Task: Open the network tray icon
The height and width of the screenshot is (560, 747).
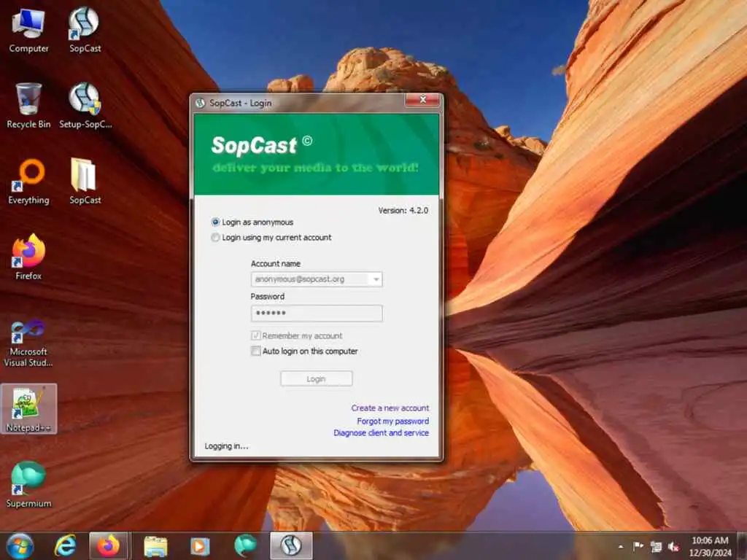Action: tap(656, 546)
